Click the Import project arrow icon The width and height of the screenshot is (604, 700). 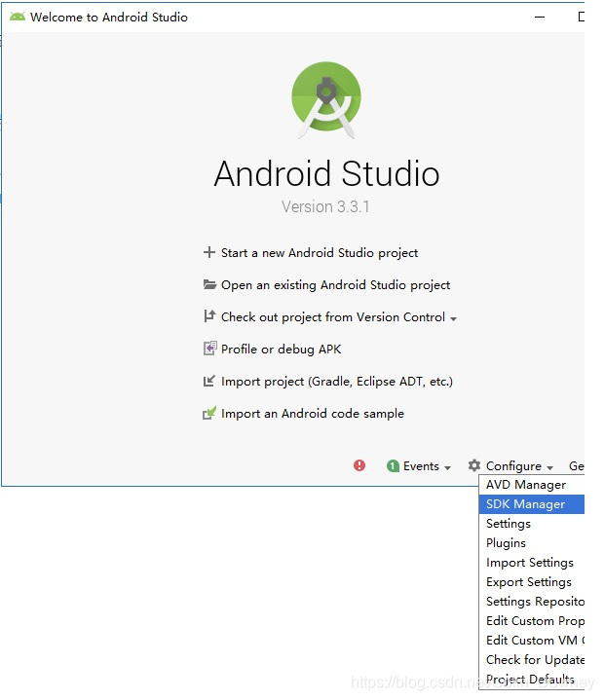tap(209, 381)
